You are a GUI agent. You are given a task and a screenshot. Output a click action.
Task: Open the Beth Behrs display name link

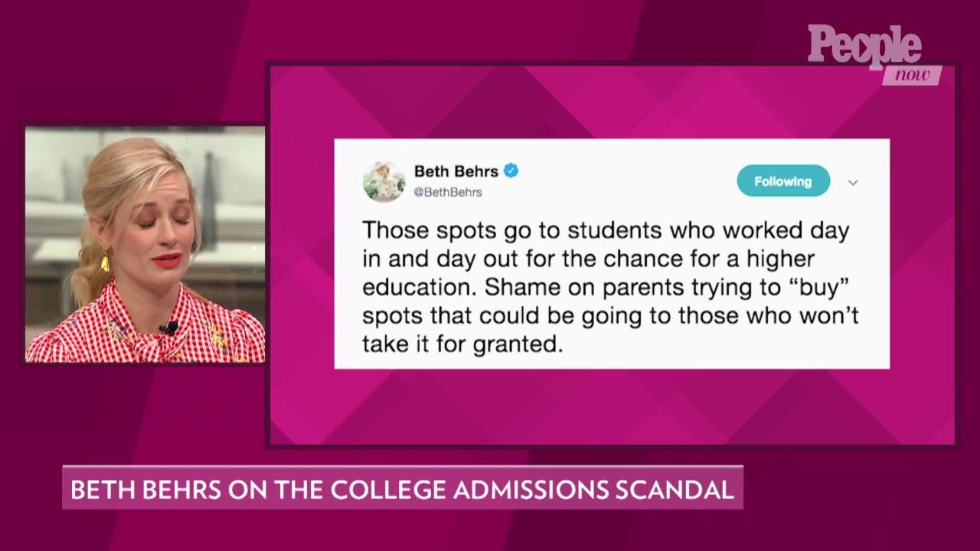click(x=456, y=171)
